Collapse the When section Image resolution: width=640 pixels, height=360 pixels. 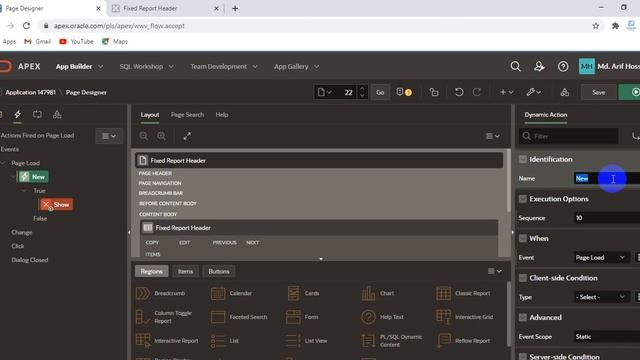[522, 238]
